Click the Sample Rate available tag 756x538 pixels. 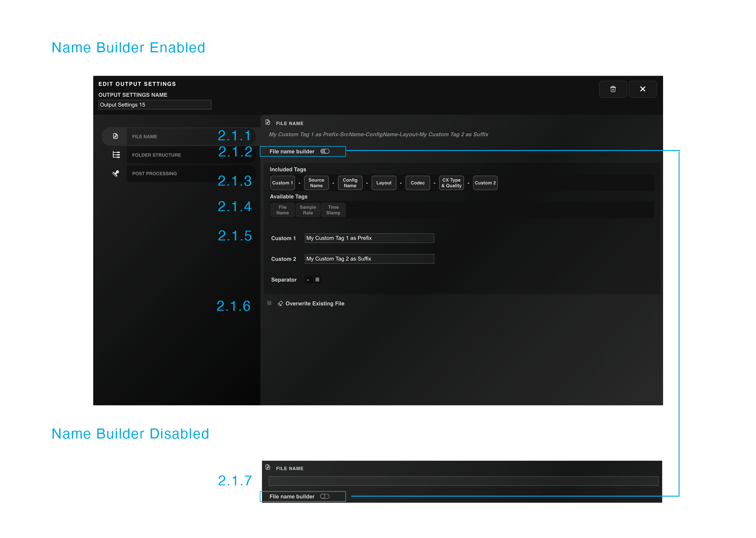click(x=308, y=210)
